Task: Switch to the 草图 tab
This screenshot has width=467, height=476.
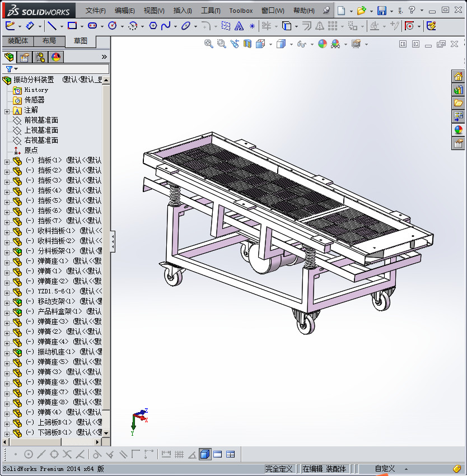Action: coord(81,41)
